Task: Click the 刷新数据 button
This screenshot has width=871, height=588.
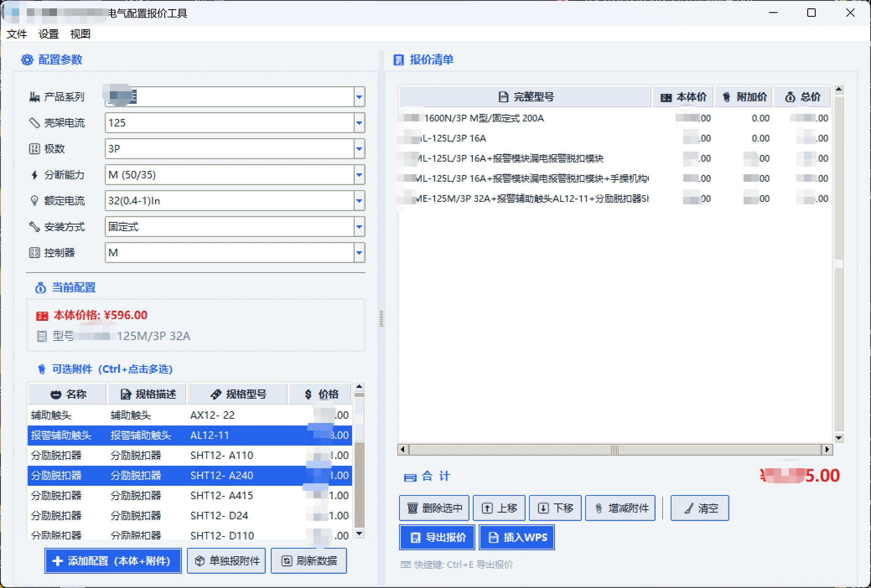Action: pos(309,561)
